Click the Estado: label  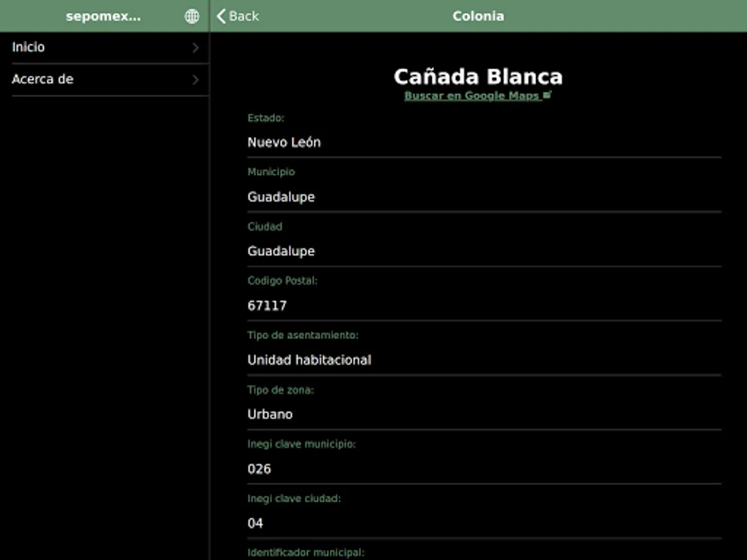266,118
